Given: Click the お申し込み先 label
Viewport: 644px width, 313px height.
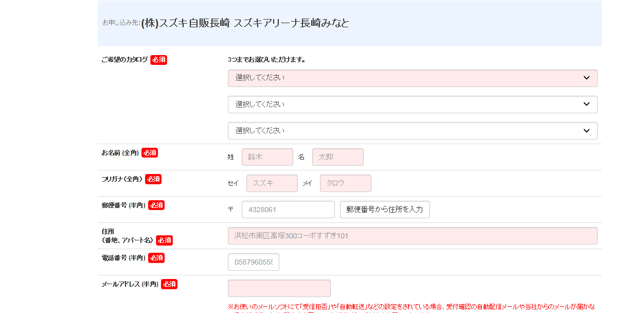Looking at the screenshot, I should pyautogui.click(x=121, y=23).
